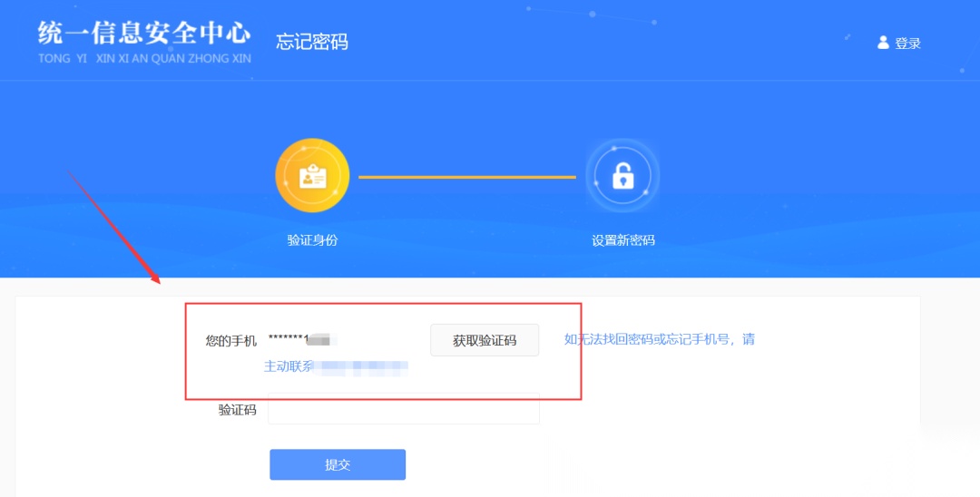The width and height of the screenshot is (980, 497).
Task: Submit the form with 提交 button
Action: pyautogui.click(x=338, y=464)
